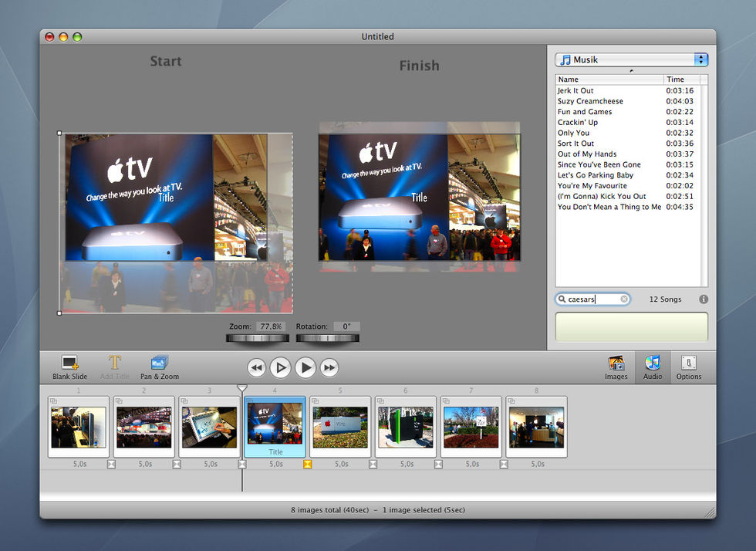Click the Zoom thumbwheel slider

[257, 338]
